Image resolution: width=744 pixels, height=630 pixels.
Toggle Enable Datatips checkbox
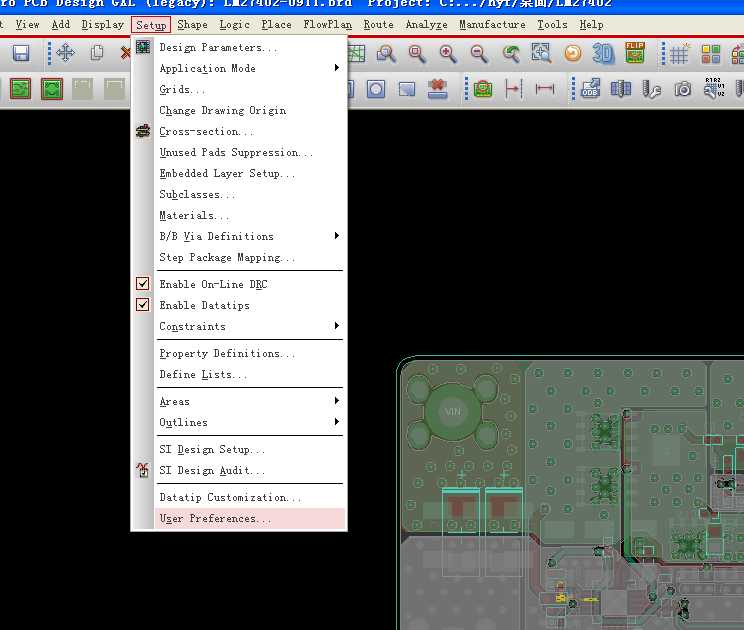click(x=142, y=305)
